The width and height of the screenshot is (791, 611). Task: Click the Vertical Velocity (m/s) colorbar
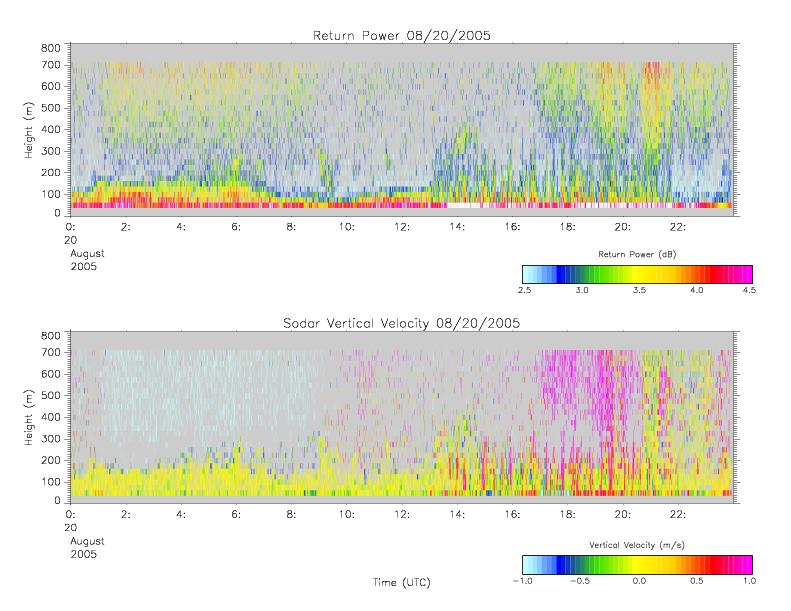(x=637, y=565)
